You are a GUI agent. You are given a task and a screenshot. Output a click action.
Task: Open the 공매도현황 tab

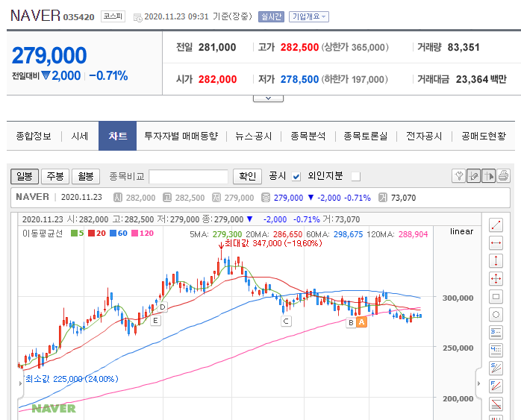[484, 136]
